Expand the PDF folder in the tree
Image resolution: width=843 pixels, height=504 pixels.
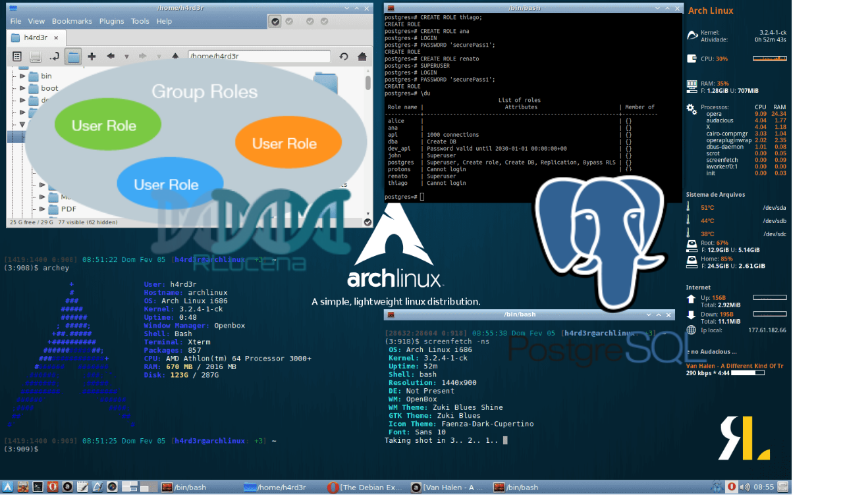[41, 209]
